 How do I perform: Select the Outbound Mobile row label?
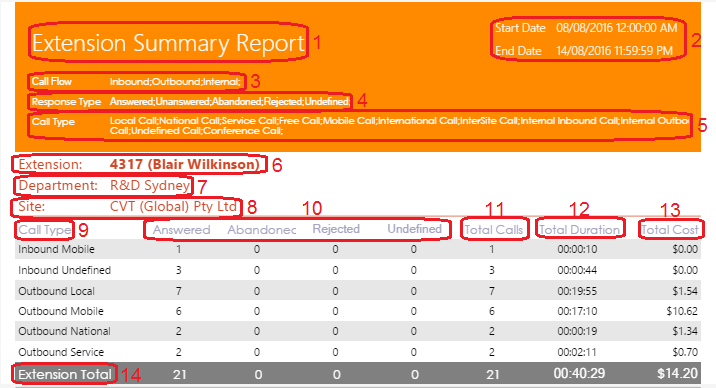pos(61,311)
